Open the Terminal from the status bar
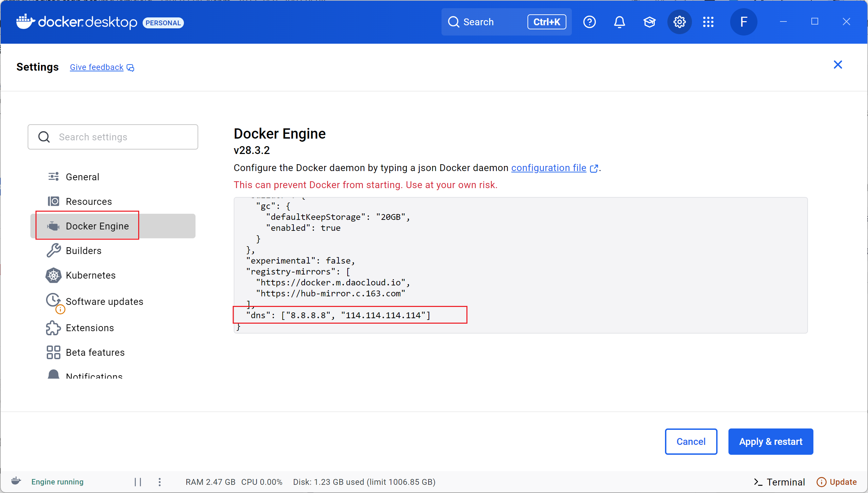The image size is (868, 493). point(779,482)
